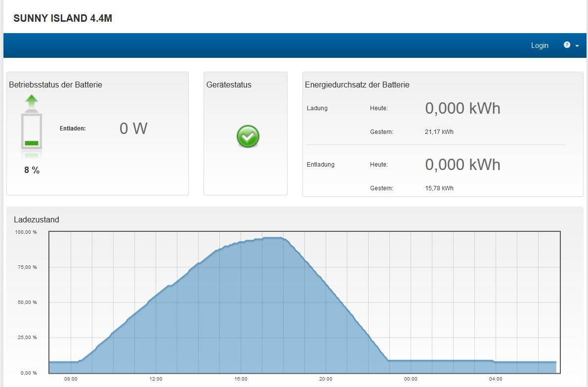The width and height of the screenshot is (588, 387).
Task: Click the 00:00 time axis label
Action: (x=411, y=379)
